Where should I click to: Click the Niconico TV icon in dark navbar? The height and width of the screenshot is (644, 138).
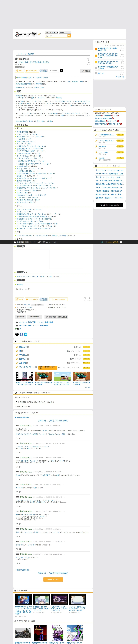coord(15,242)
